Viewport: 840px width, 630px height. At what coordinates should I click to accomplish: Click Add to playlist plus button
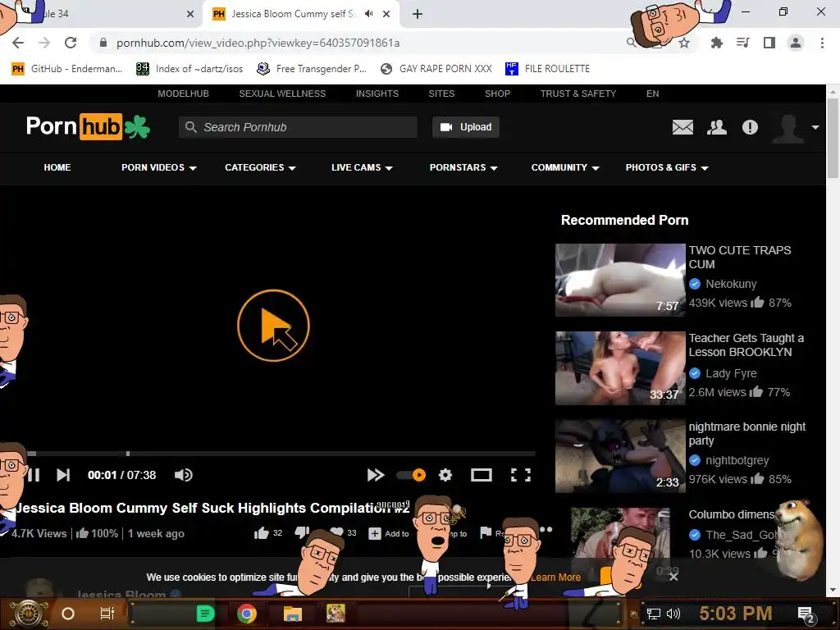(389, 533)
